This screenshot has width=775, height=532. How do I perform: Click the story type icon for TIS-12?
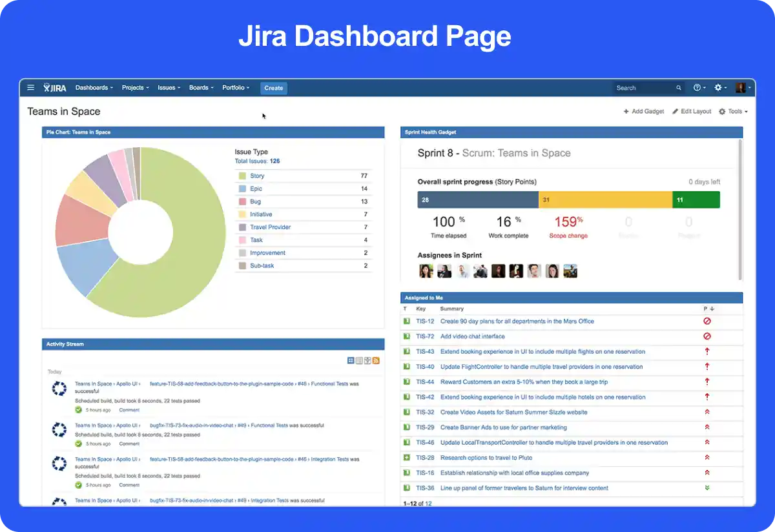click(407, 321)
